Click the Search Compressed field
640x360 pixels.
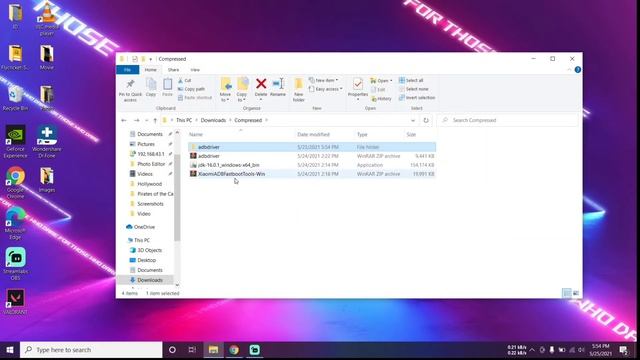coord(508,120)
